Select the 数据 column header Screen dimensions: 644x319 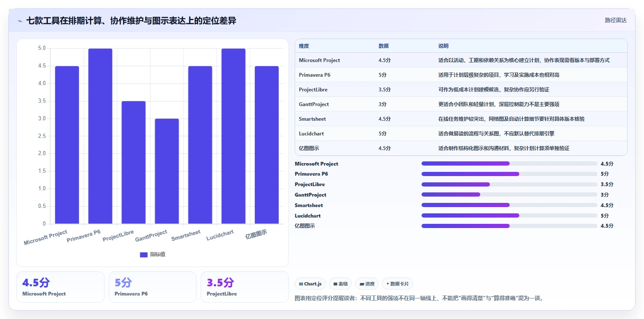383,46
